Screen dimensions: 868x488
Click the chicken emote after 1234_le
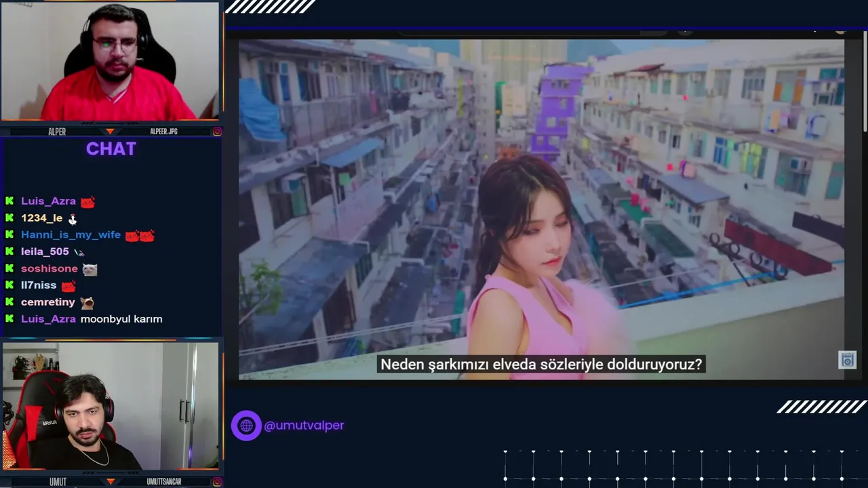point(73,219)
